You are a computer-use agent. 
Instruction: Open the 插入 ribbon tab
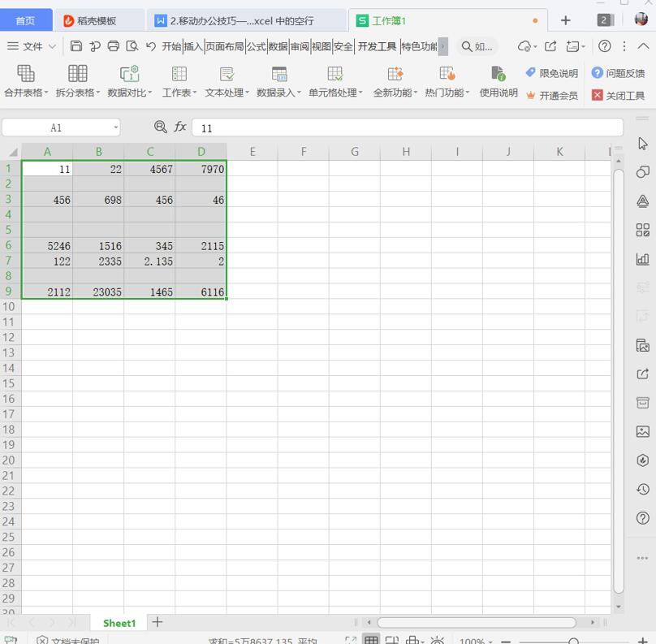tap(193, 46)
